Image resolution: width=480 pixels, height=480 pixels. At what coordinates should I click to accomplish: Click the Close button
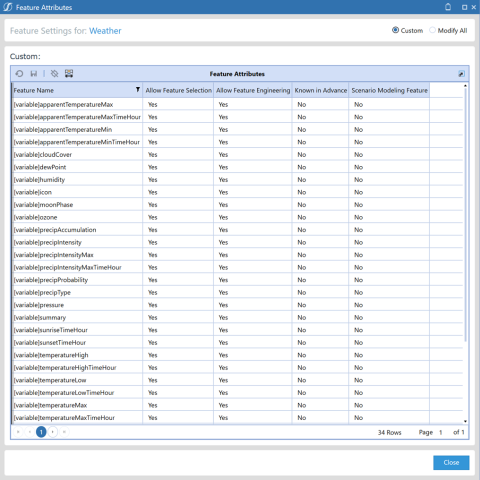coord(451,463)
